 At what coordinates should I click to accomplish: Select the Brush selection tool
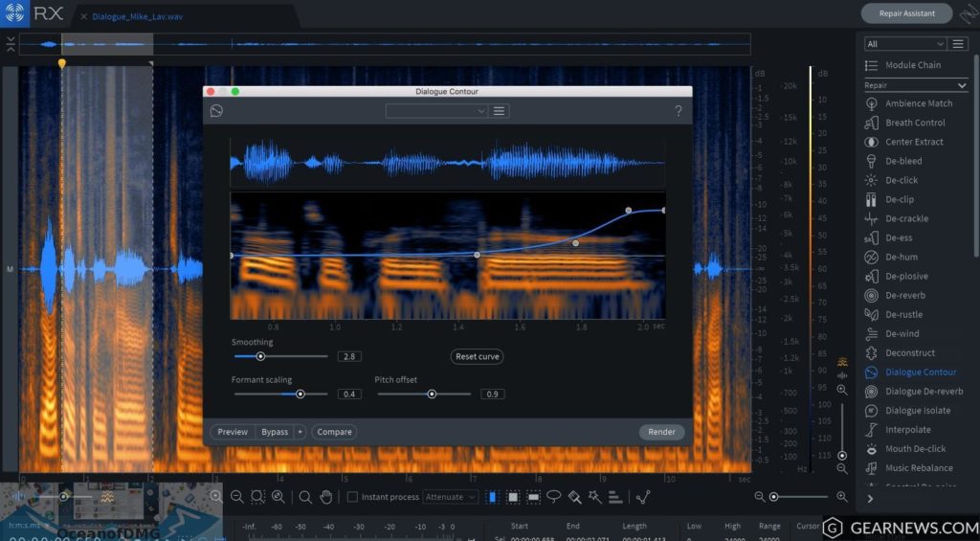574,497
